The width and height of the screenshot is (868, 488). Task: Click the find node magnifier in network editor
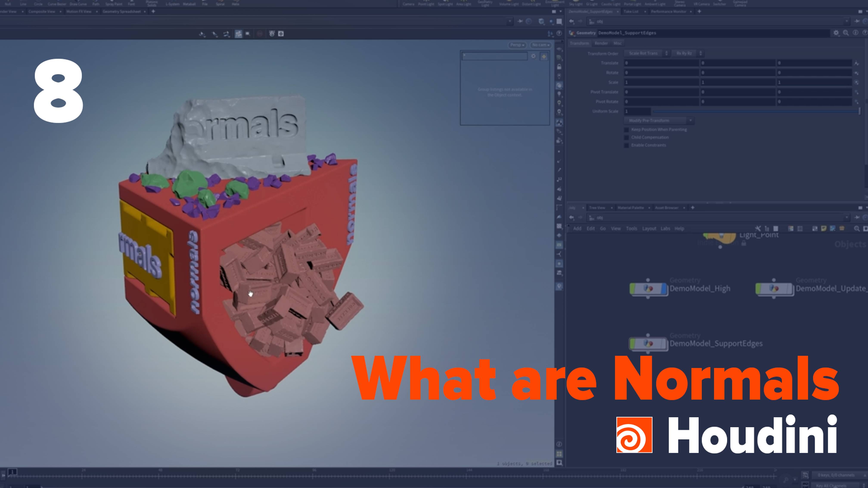857,228
